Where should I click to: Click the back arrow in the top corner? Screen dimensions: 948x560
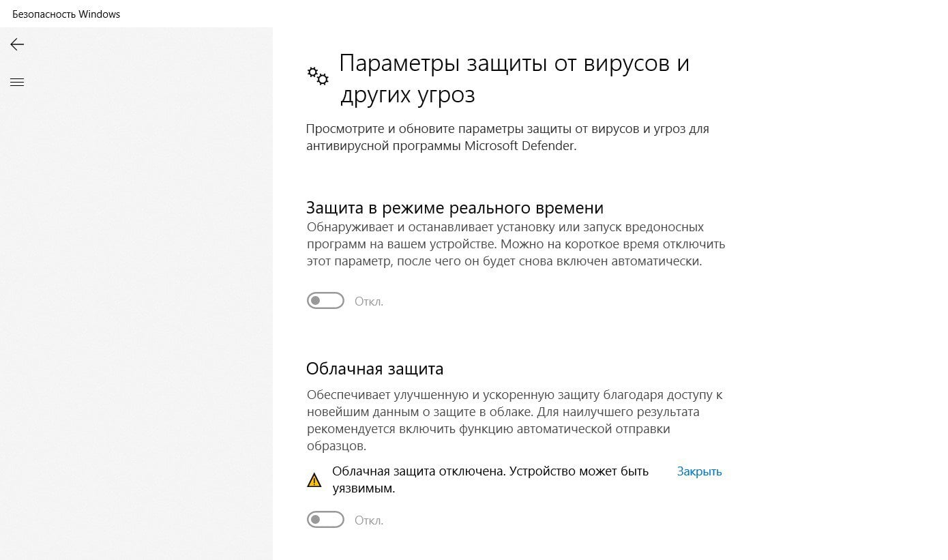(16, 44)
